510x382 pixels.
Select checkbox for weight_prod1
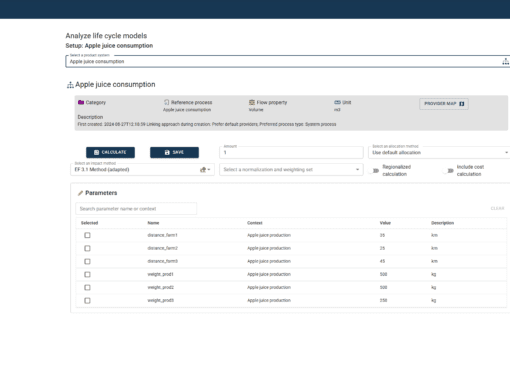(x=87, y=274)
